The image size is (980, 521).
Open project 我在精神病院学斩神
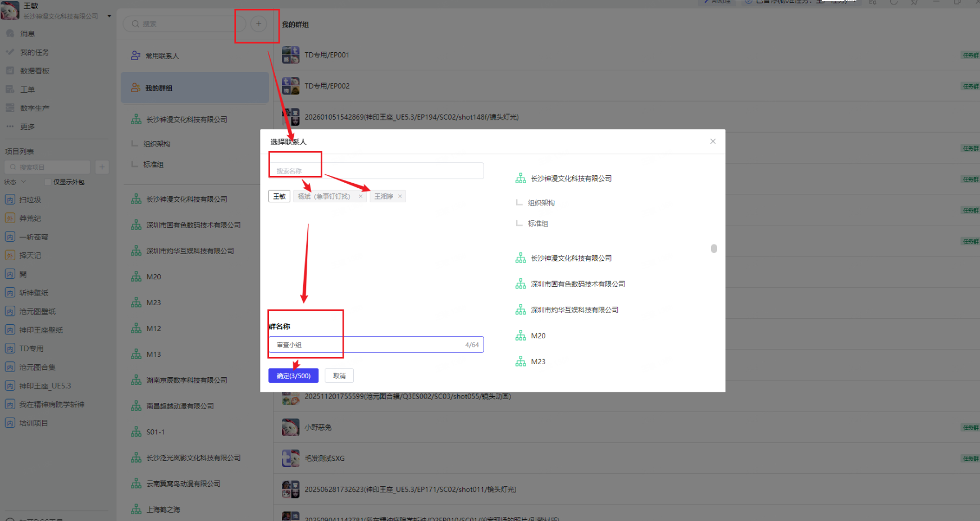pyautogui.click(x=52, y=404)
